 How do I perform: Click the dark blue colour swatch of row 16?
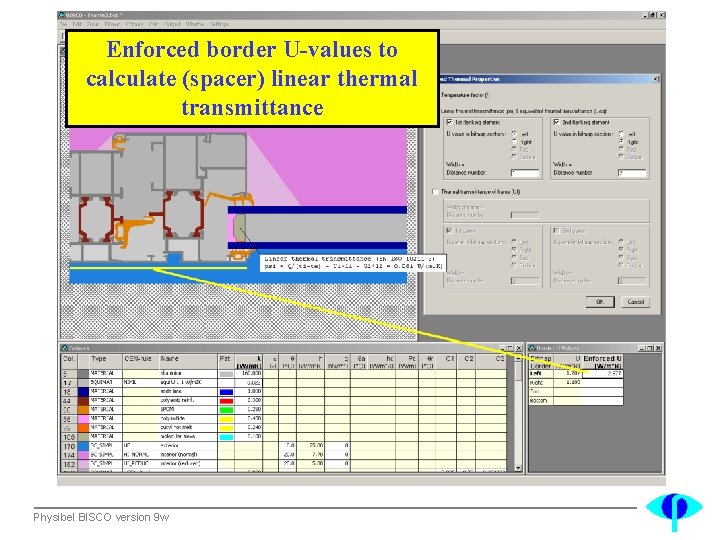click(x=83, y=392)
